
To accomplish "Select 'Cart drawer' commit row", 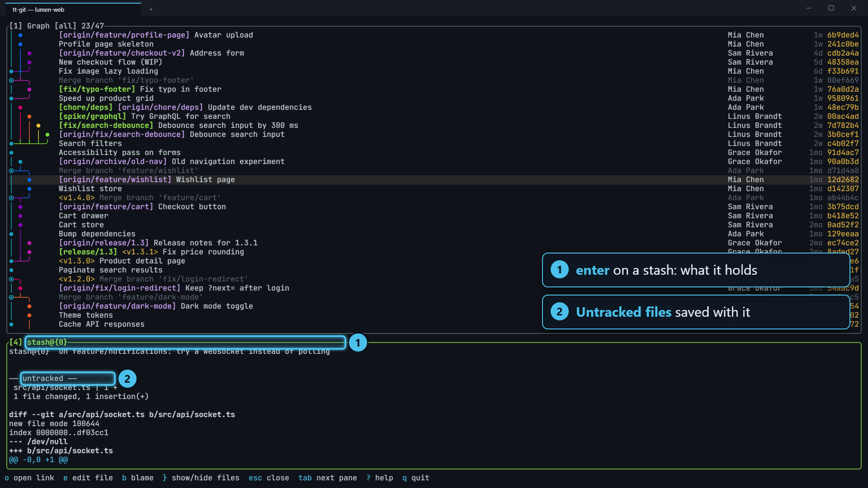I will 434,216.
